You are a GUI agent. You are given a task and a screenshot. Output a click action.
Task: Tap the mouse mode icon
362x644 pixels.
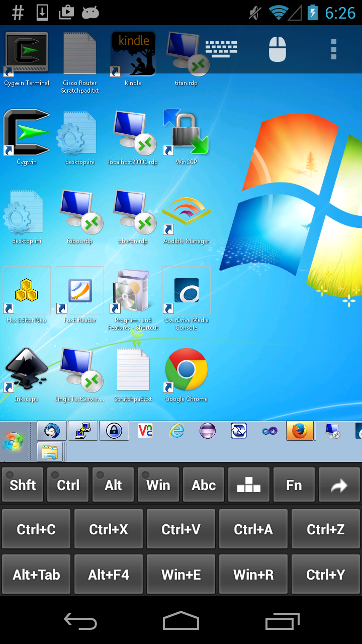coord(278,49)
